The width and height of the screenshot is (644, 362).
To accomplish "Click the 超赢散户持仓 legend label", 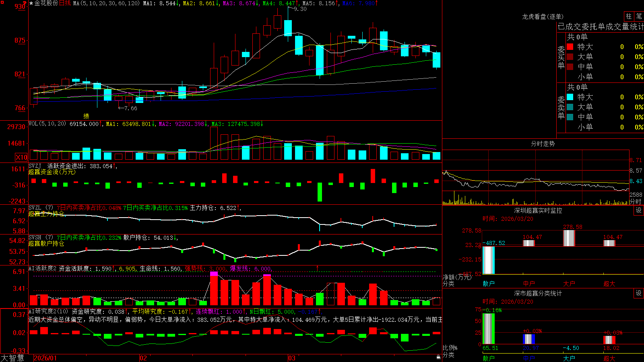I will [46, 243].
